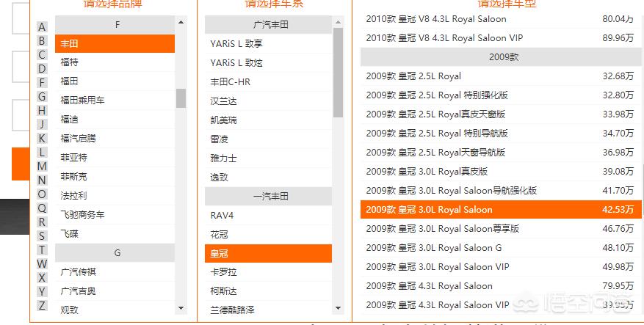Select the 汉兰达 series
644x325 pixels.
pyautogui.click(x=268, y=101)
